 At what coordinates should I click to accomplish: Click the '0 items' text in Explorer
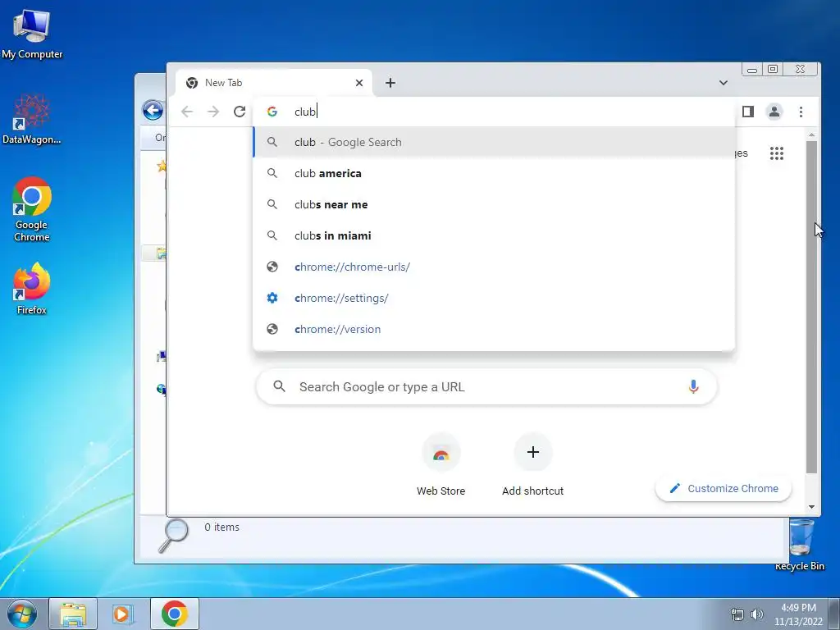[x=221, y=527]
